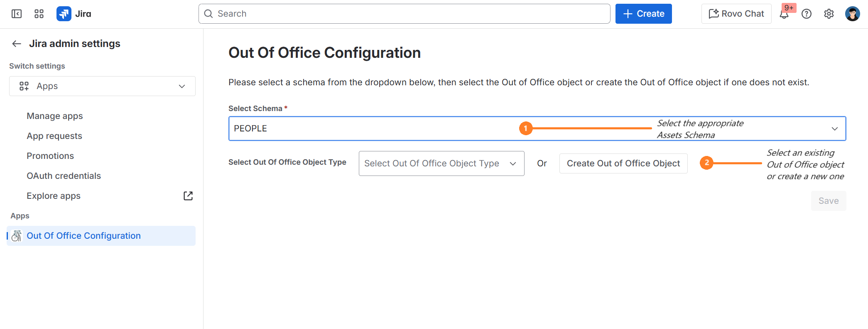Open OAuth credentials page
868x329 pixels.
pos(64,176)
